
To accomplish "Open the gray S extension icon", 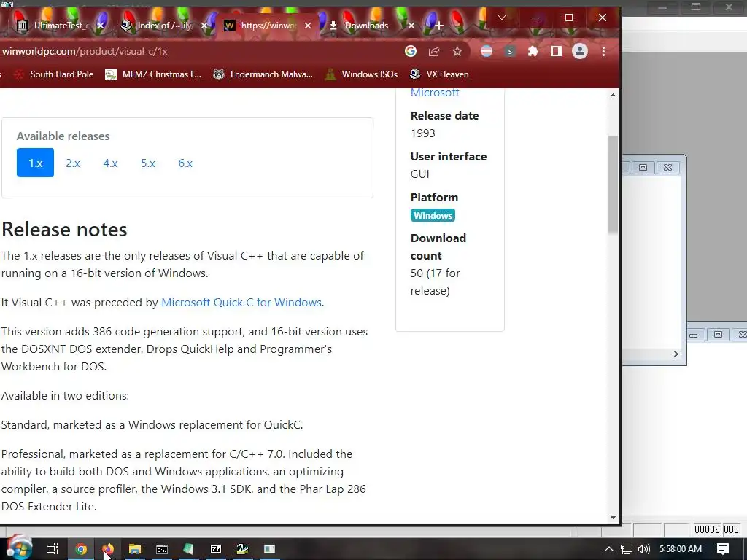I will click(510, 51).
